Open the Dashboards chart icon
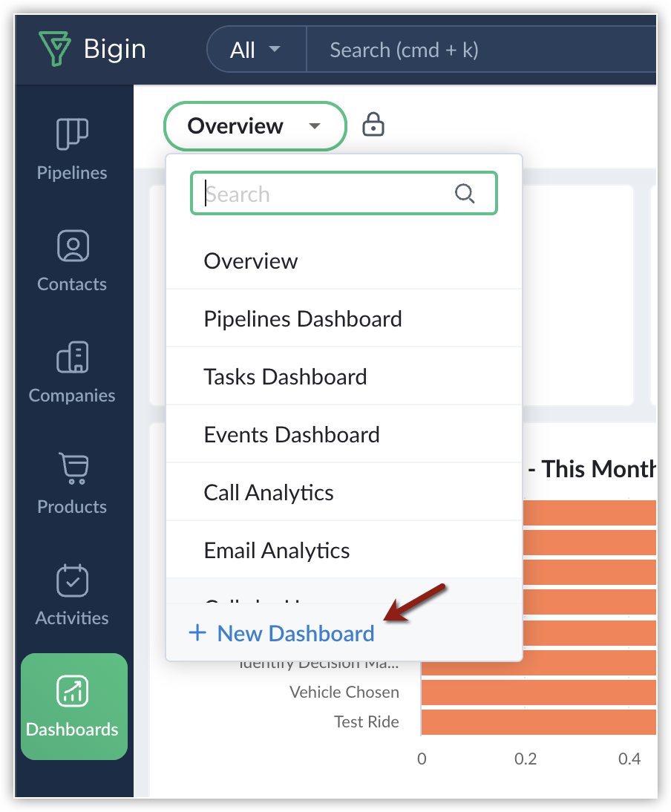Image resolution: width=671 pixels, height=812 pixels. pyautogui.click(x=73, y=691)
